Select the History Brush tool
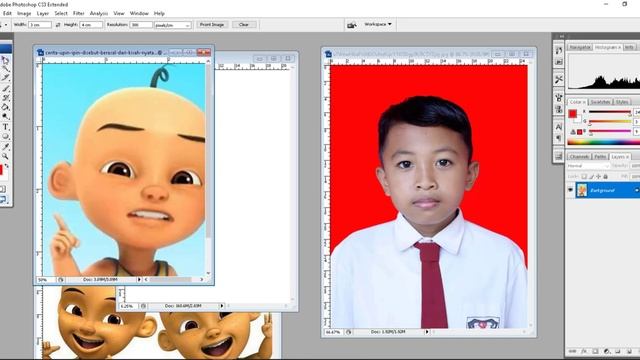 click(x=5, y=98)
